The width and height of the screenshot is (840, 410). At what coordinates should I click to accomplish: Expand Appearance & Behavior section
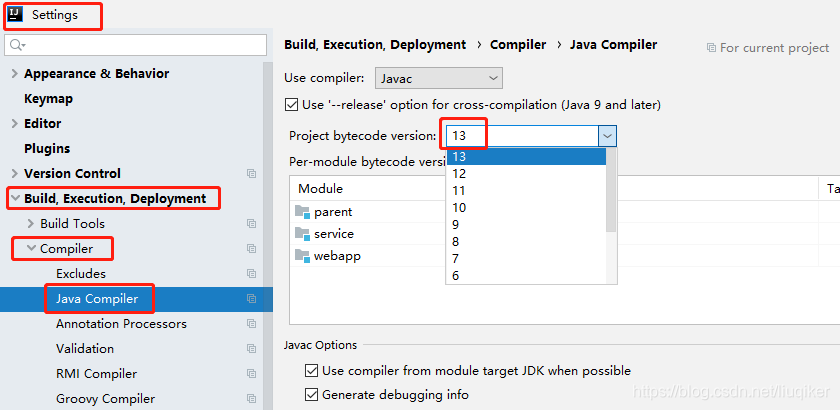point(14,74)
